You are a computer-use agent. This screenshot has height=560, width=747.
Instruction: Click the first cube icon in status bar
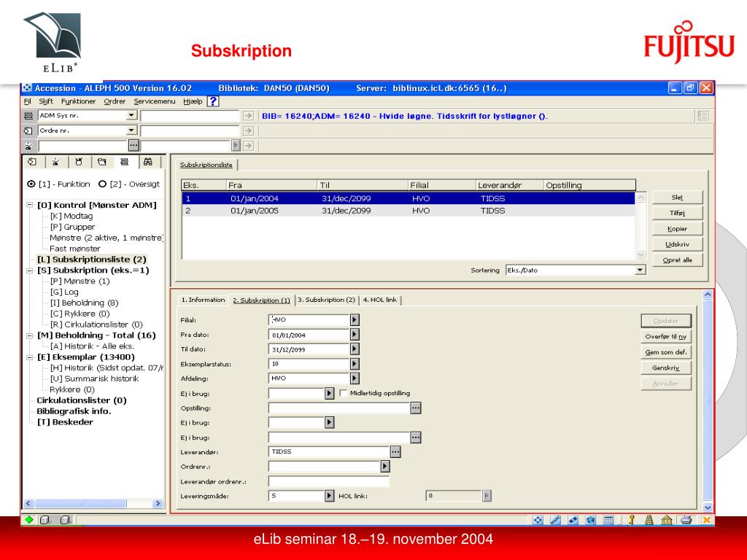coord(45,519)
